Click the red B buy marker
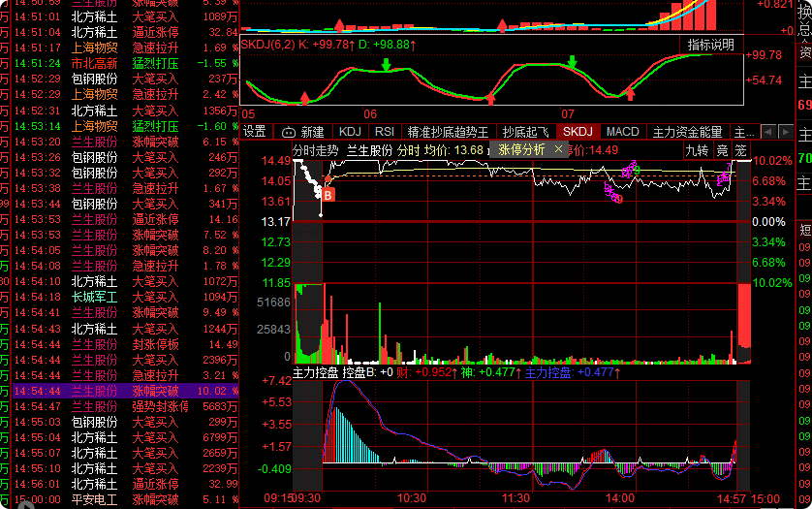The height and width of the screenshot is (509, 812). pos(328,195)
